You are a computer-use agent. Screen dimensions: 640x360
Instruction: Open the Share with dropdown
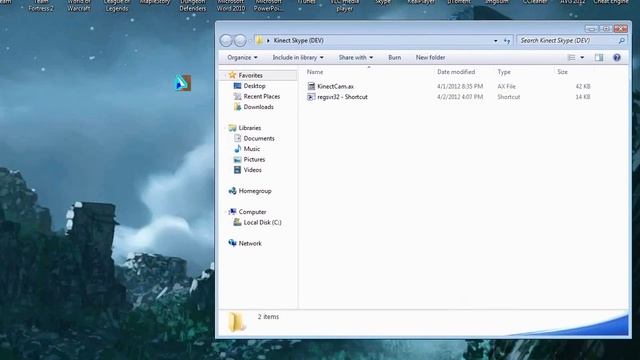pos(356,58)
